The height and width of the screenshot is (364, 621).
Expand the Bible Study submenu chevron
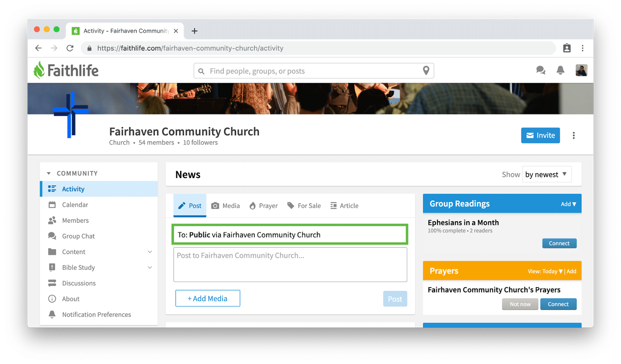150,267
